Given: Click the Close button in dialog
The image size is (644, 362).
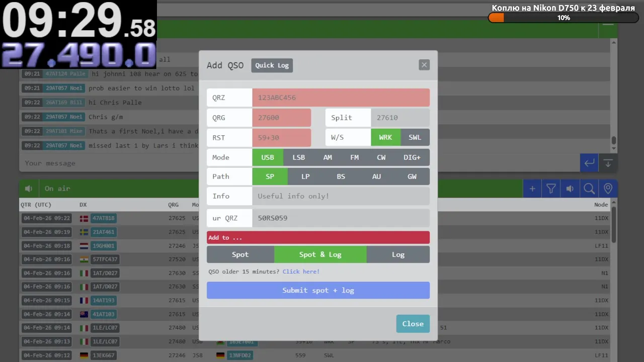Looking at the screenshot, I should 413,324.
